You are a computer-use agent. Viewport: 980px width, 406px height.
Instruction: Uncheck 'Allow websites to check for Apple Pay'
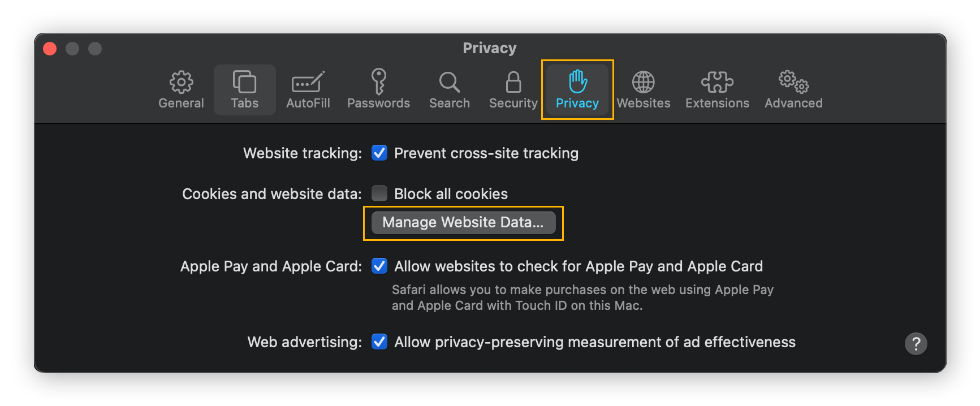[x=379, y=266]
